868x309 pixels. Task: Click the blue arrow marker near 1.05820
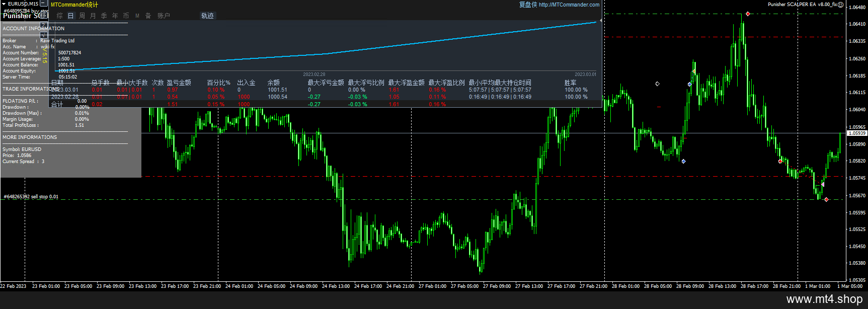[x=683, y=161]
